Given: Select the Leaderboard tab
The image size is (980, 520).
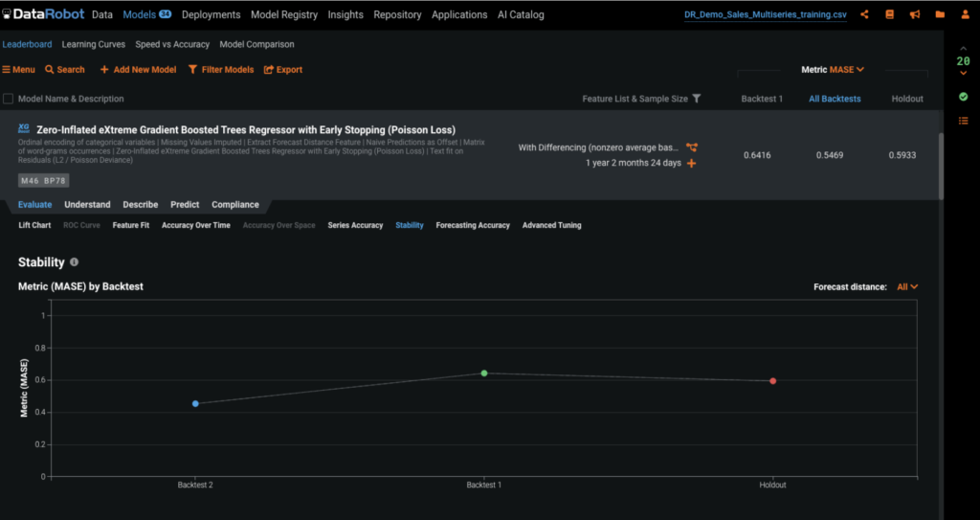Looking at the screenshot, I should tap(27, 44).
